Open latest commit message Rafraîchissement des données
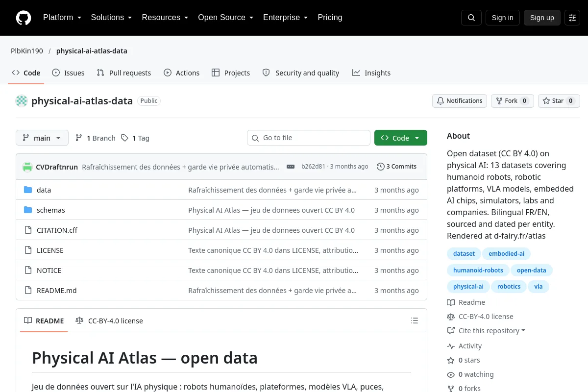Viewport: 588px width, 392px height. [x=180, y=167]
